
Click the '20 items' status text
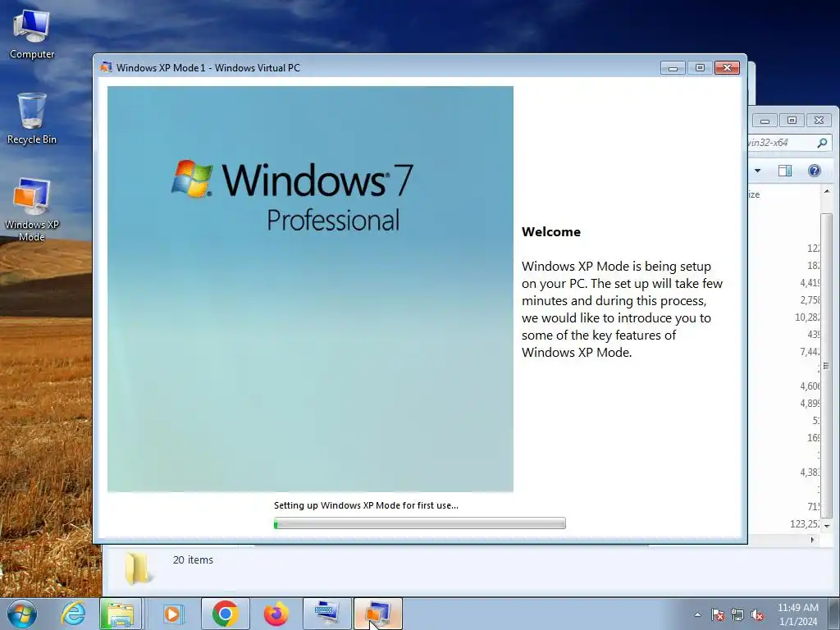click(193, 559)
